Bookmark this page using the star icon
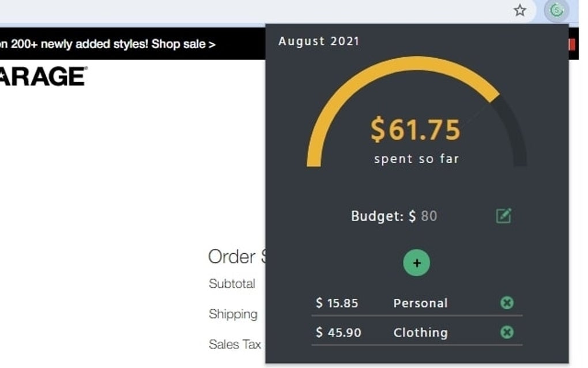The width and height of the screenshot is (588, 368). [x=520, y=10]
